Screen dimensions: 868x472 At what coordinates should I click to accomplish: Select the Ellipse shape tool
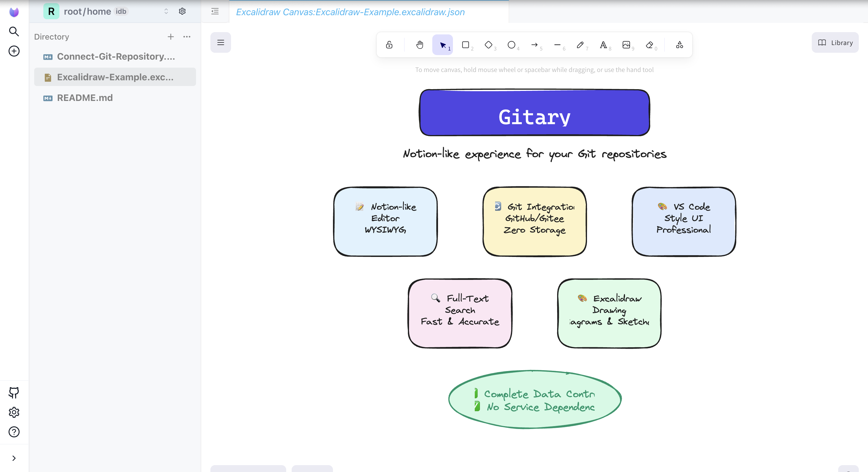[x=511, y=45]
